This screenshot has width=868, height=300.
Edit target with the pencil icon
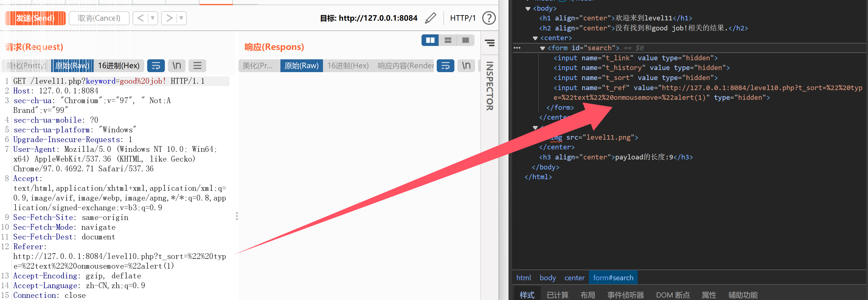coord(431,18)
